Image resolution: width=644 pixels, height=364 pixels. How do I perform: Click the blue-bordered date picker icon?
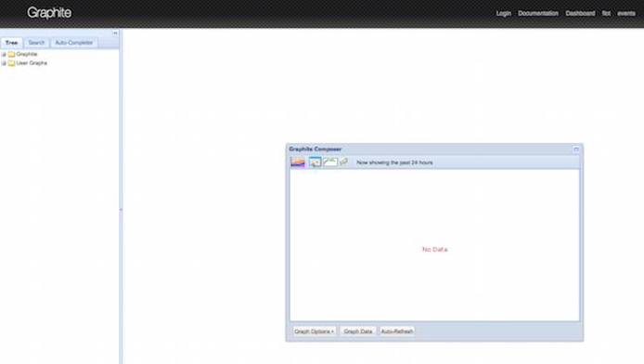click(315, 162)
